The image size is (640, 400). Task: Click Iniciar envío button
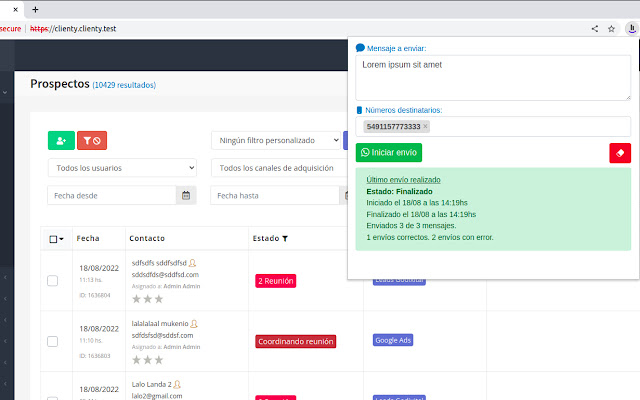[x=389, y=153]
